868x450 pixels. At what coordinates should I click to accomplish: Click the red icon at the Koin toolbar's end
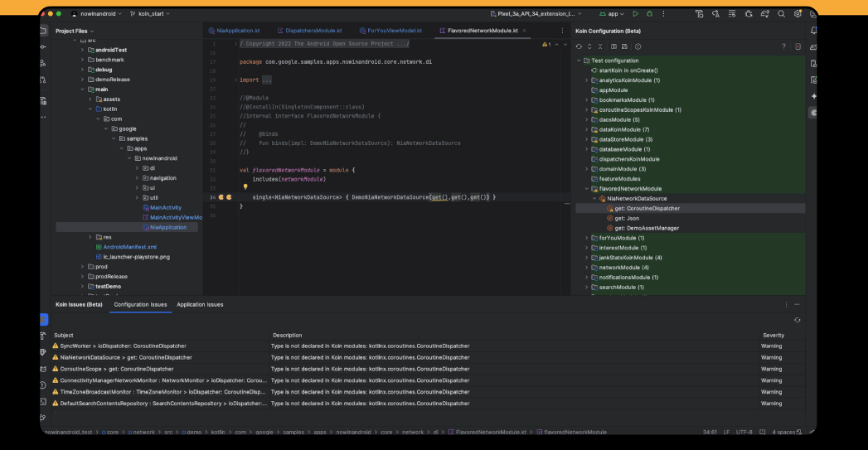[x=798, y=46]
